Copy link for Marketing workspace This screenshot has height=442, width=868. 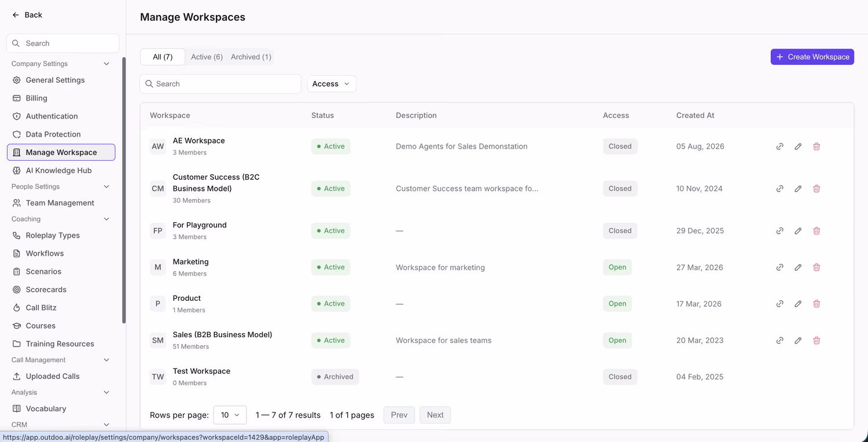tap(779, 267)
